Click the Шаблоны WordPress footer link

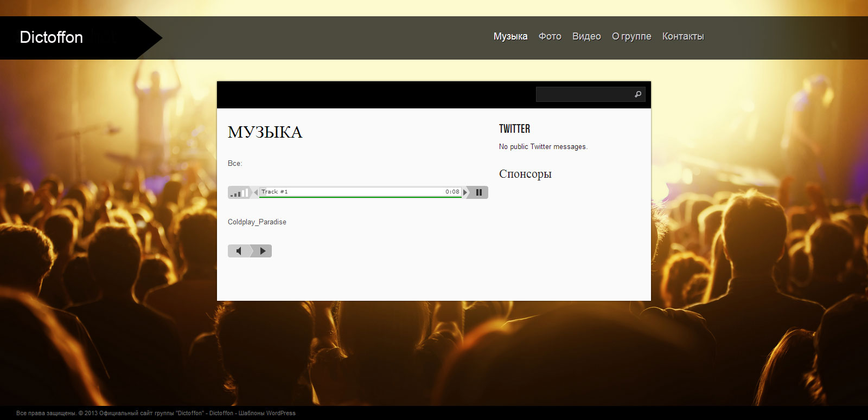point(267,413)
